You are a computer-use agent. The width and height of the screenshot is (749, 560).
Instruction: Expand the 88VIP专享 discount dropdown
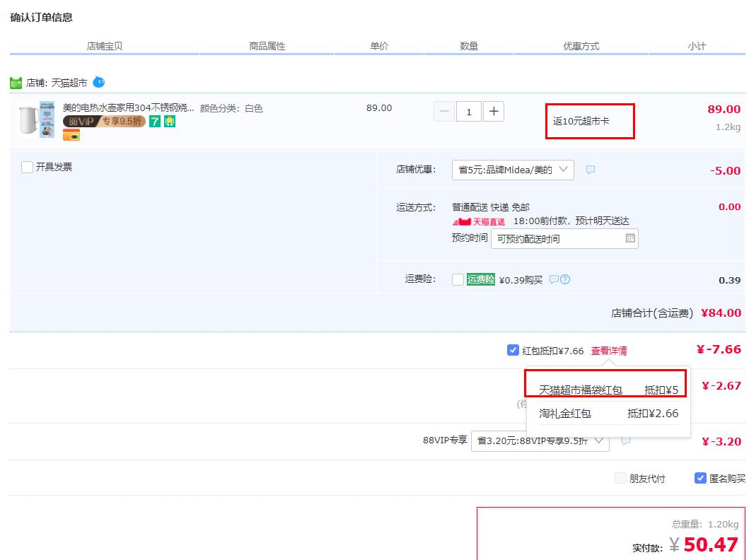click(540, 441)
